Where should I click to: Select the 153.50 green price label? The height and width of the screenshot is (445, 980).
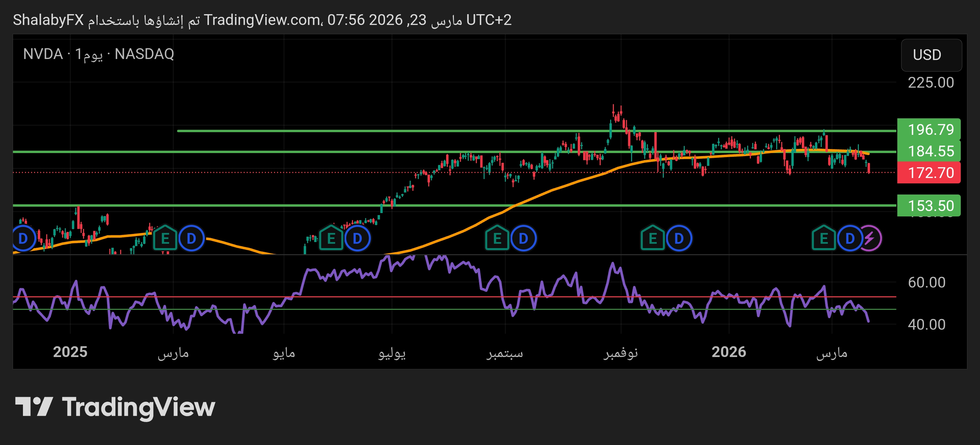[929, 206]
